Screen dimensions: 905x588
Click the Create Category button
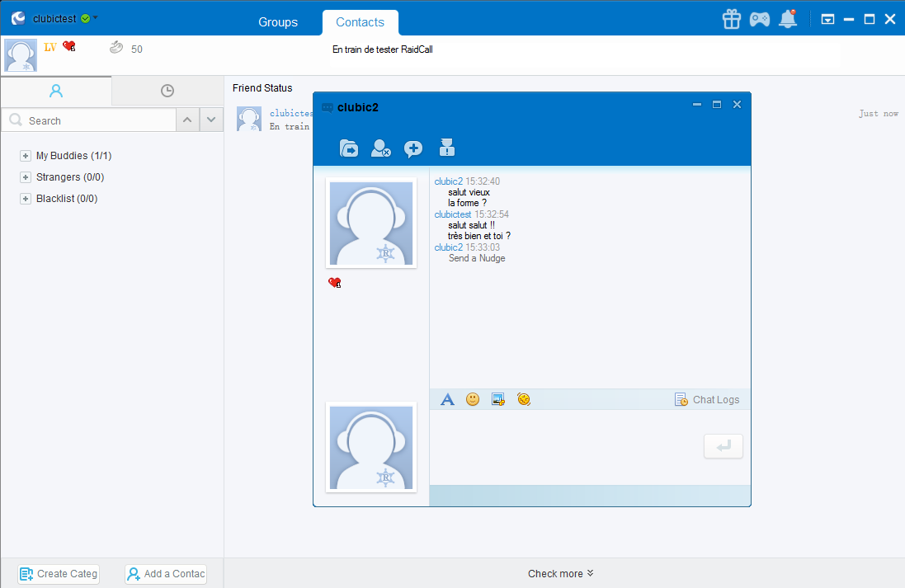(x=59, y=574)
